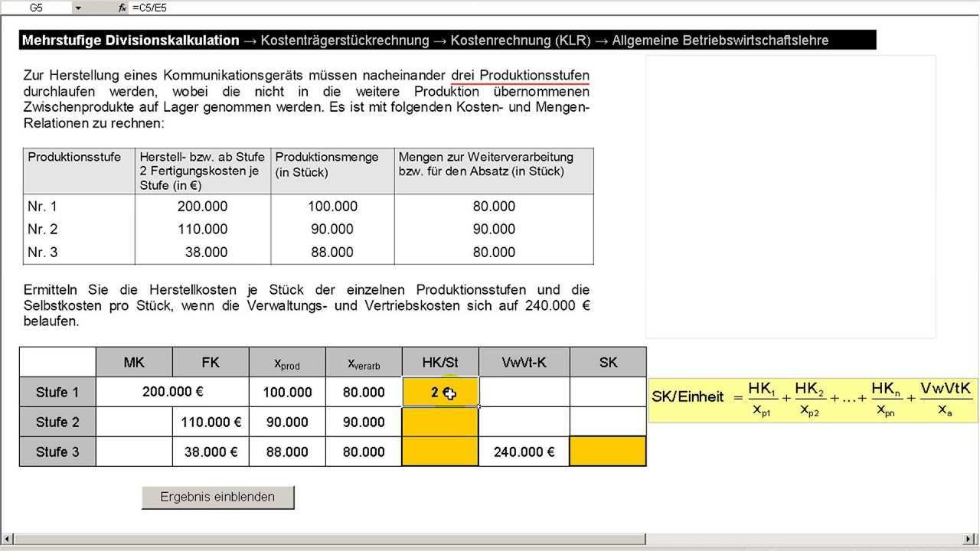Click the Stufe 3 row label
The image size is (980, 551).
click(x=57, y=452)
